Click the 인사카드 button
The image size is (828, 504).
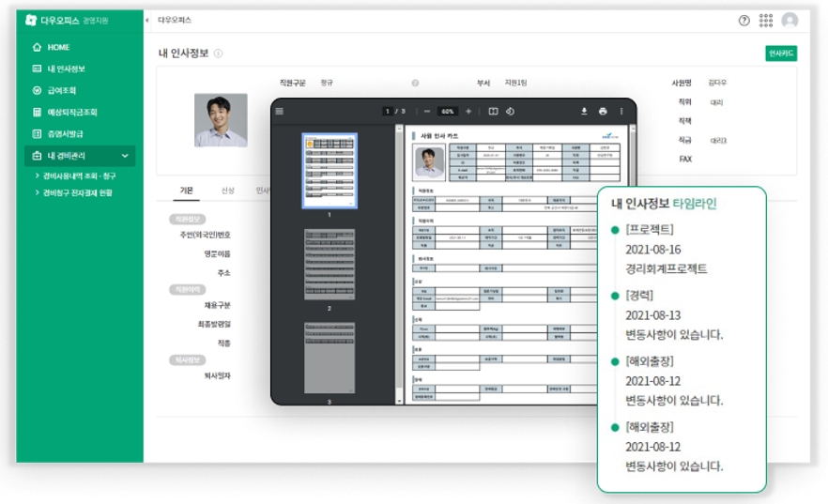pos(781,53)
